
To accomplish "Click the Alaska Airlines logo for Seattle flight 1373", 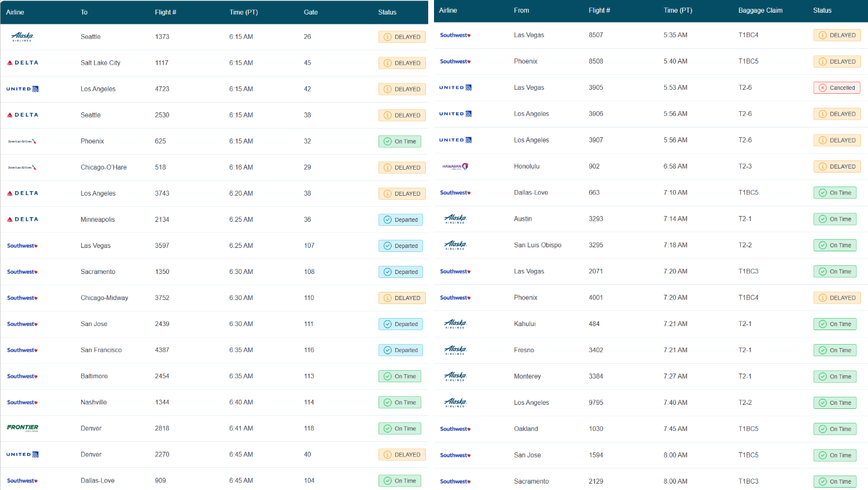I will click(23, 37).
